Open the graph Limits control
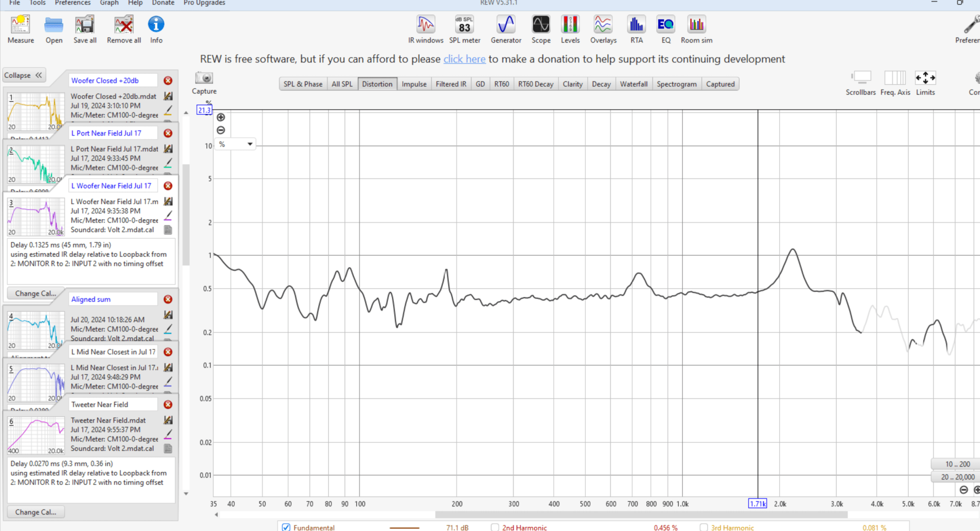 click(x=925, y=82)
